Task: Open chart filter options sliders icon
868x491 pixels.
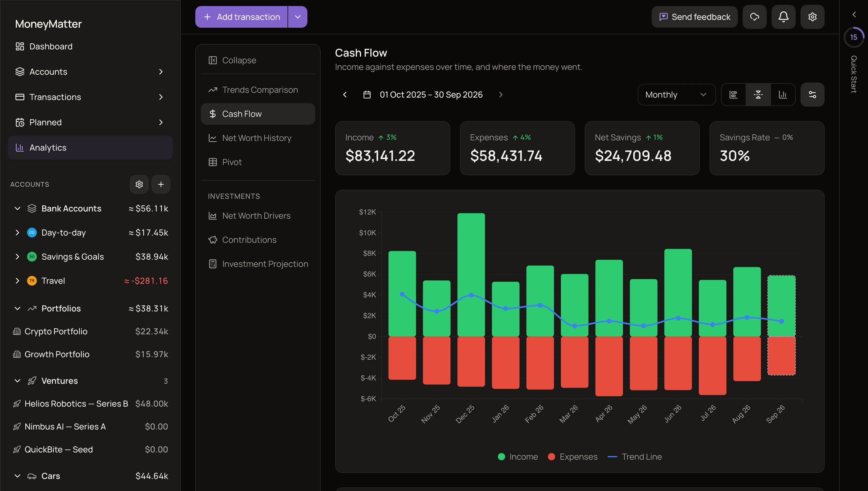Action: click(812, 94)
